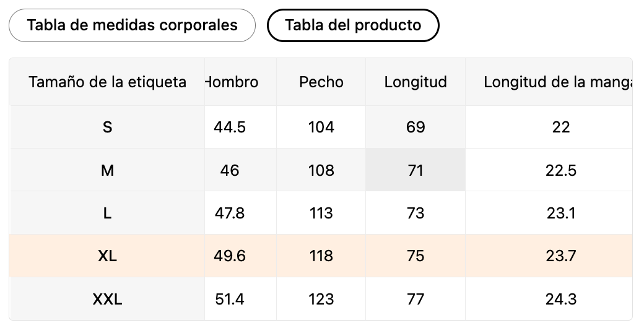Viewport: 644px width, 333px height.
Task: Click the Longitud column header
Action: (416, 82)
